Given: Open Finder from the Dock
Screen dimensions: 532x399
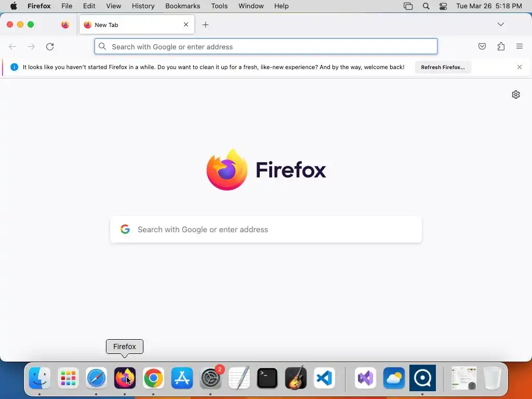Looking at the screenshot, I should pyautogui.click(x=39, y=378).
